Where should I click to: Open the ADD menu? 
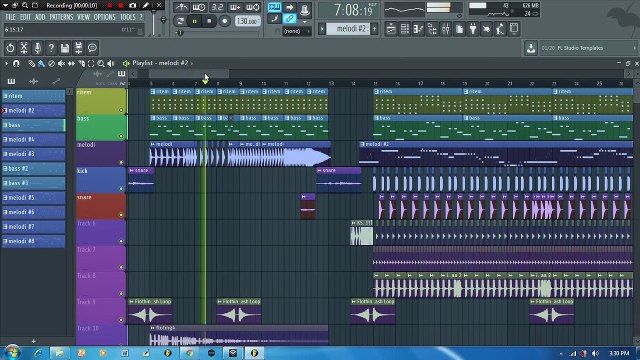click(x=40, y=17)
